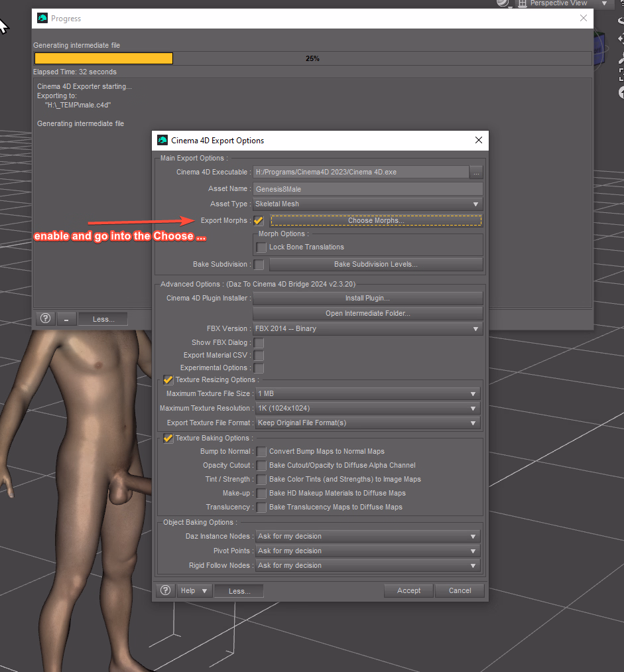Click the minimize dash button in Progress dialog
Viewport: 624px width, 672px height.
pos(66,319)
